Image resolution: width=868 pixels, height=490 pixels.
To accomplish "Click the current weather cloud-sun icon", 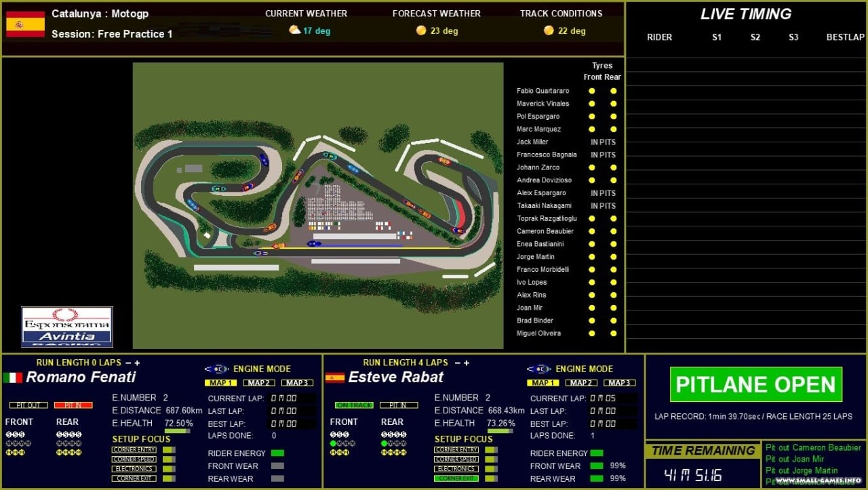I will pyautogui.click(x=294, y=30).
